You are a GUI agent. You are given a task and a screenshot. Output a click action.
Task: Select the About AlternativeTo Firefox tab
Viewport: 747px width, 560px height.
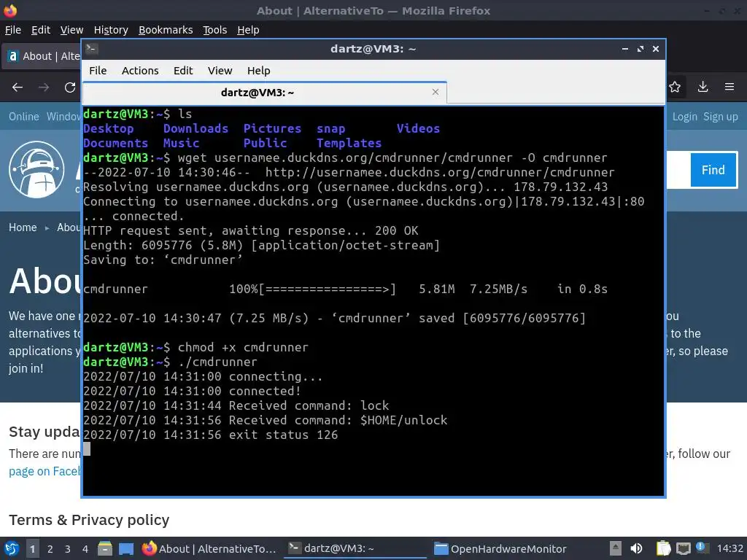coord(42,56)
